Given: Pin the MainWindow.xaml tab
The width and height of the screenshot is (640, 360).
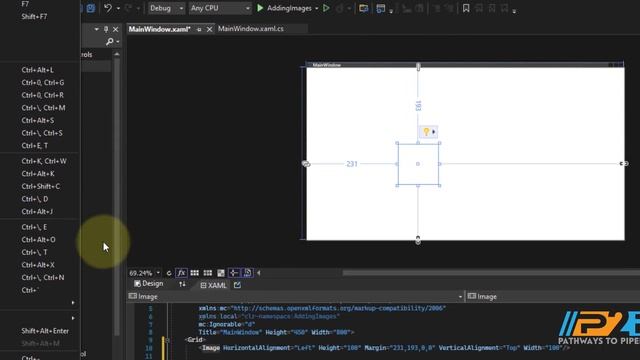Looking at the screenshot, I should click(199, 29).
